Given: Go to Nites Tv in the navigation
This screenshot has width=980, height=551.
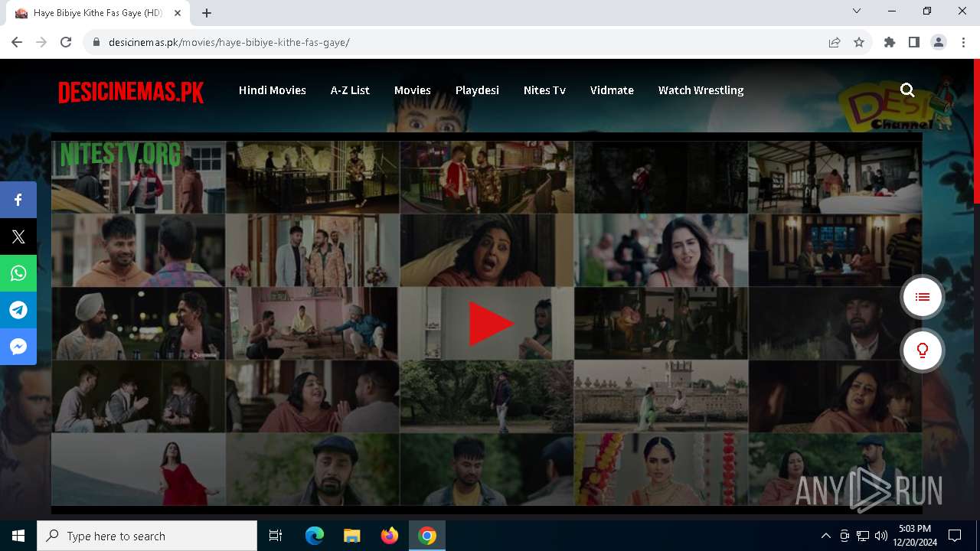Looking at the screenshot, I should pyautogui.click(x=544, y=90).
